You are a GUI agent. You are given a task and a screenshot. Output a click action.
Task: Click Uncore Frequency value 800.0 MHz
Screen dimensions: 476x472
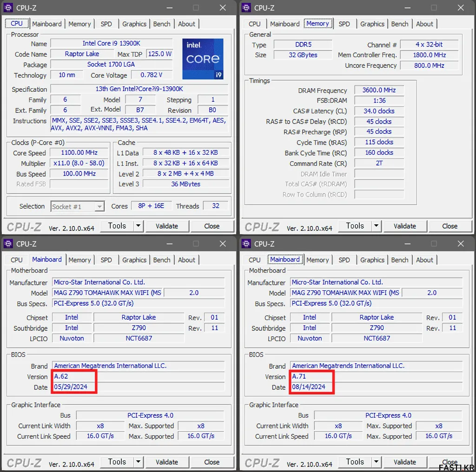coord(429,66)
